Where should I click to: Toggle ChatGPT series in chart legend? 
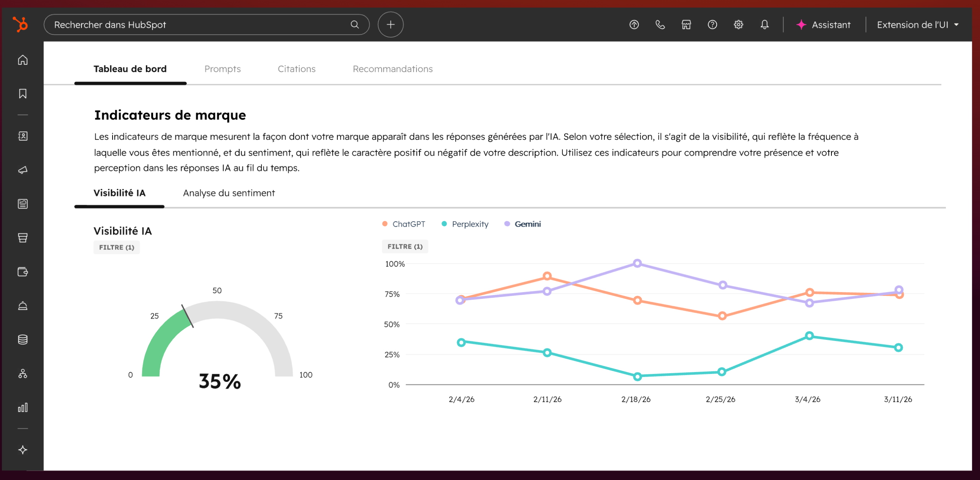(403, 224)
